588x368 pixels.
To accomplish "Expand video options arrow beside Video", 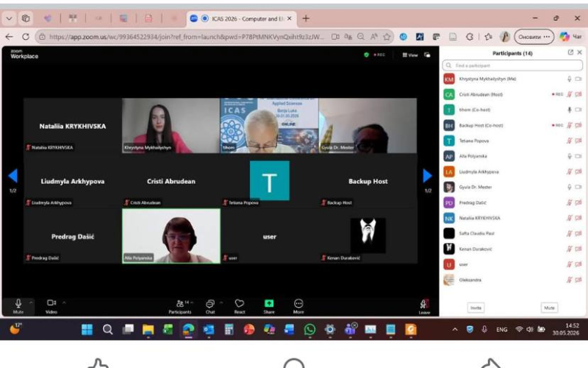I will click(x=64, y=302).
